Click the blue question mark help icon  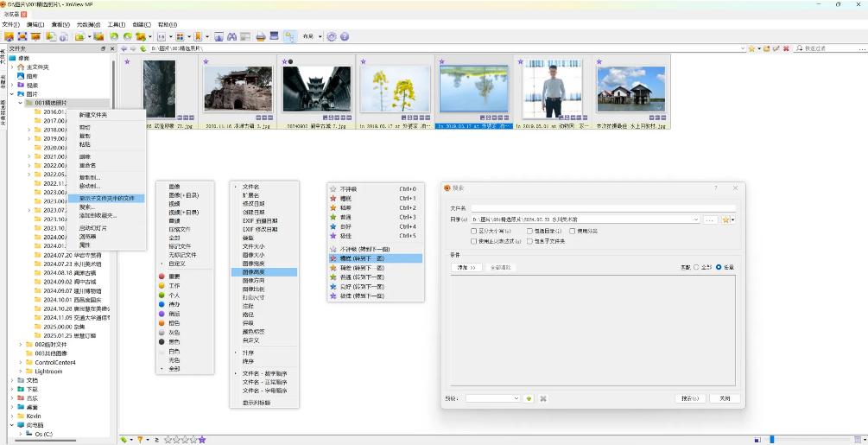click(345, 36)
